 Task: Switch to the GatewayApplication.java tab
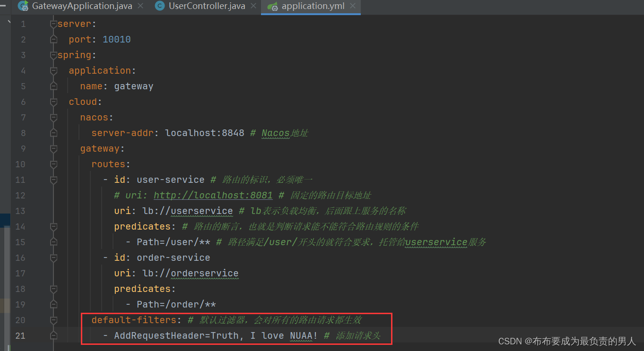coord(82,7)
